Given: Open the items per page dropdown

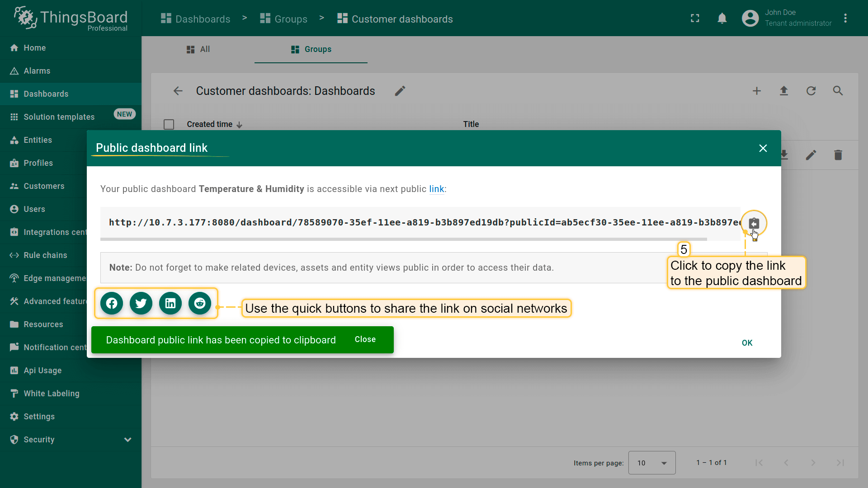Looking at the screenshot, I should pos(651,463).
